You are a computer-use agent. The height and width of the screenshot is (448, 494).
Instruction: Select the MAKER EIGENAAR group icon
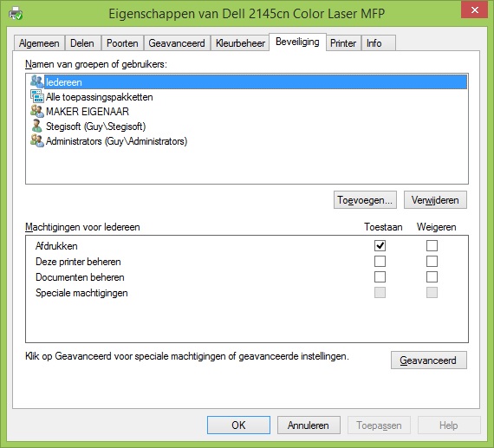point(37,111)
